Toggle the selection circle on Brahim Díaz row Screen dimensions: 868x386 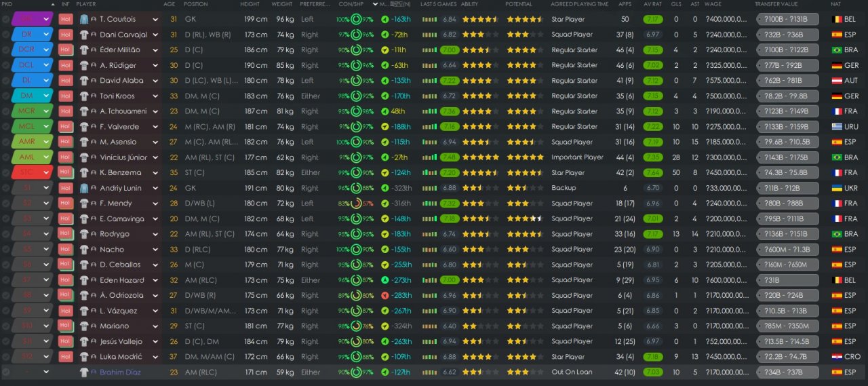(x=6, y=372)
